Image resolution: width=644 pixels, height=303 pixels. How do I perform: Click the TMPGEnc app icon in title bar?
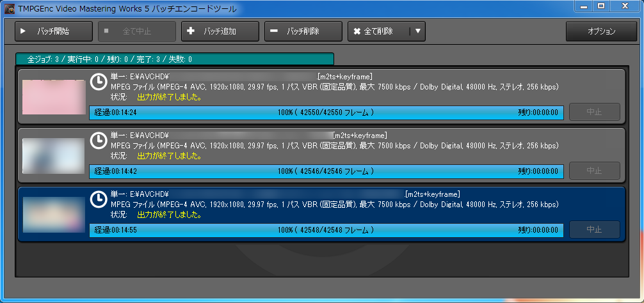[x=10, y=8]
